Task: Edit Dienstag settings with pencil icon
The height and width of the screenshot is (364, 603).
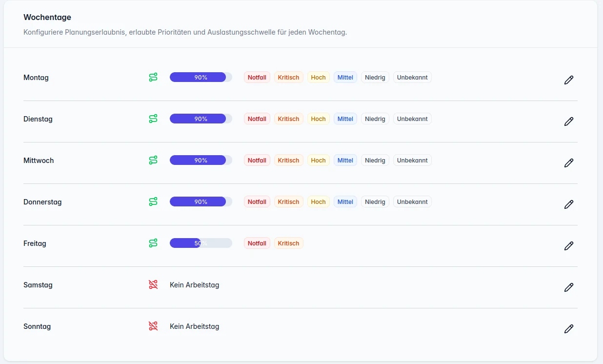Action: click(x=568, y=121)
